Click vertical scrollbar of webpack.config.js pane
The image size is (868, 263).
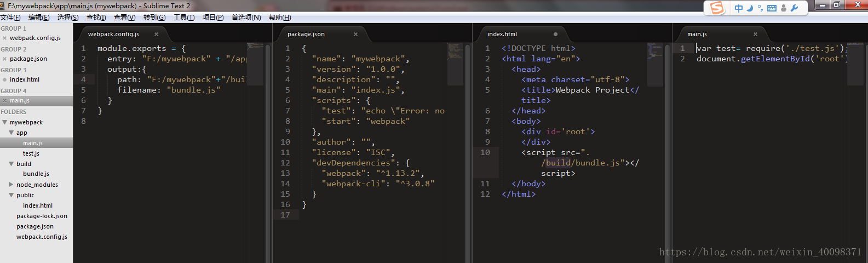click(268, 153)
